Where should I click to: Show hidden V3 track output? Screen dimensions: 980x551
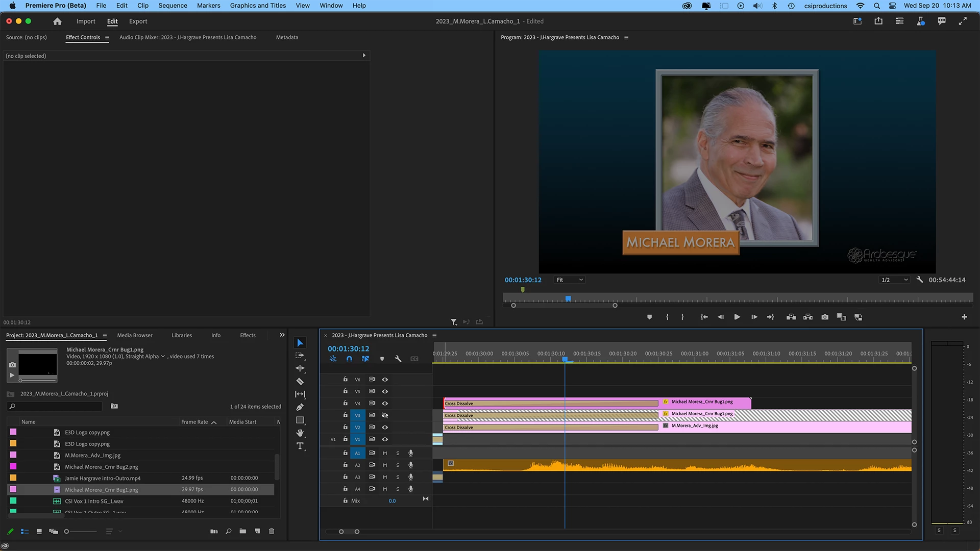[x=385, y=415]
